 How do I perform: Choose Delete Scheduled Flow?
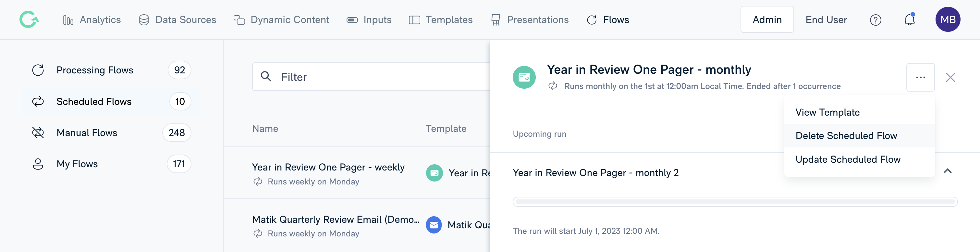coord(859,136)
